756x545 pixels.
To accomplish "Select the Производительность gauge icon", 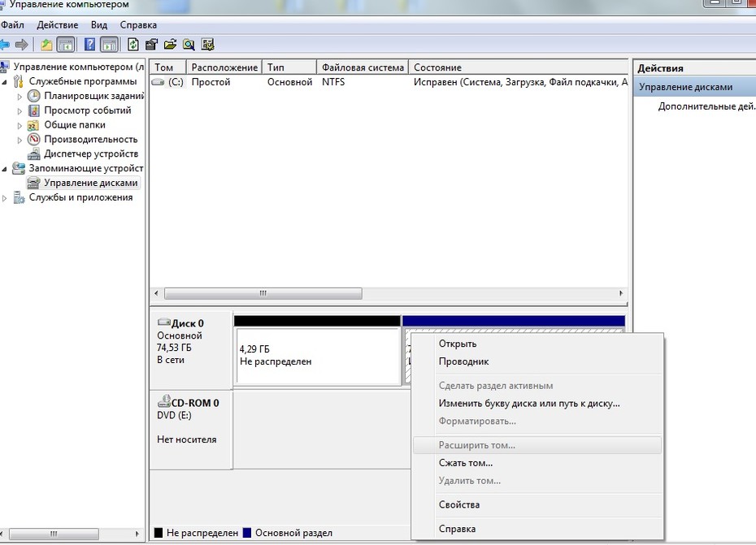I will (x=34, y=139).
